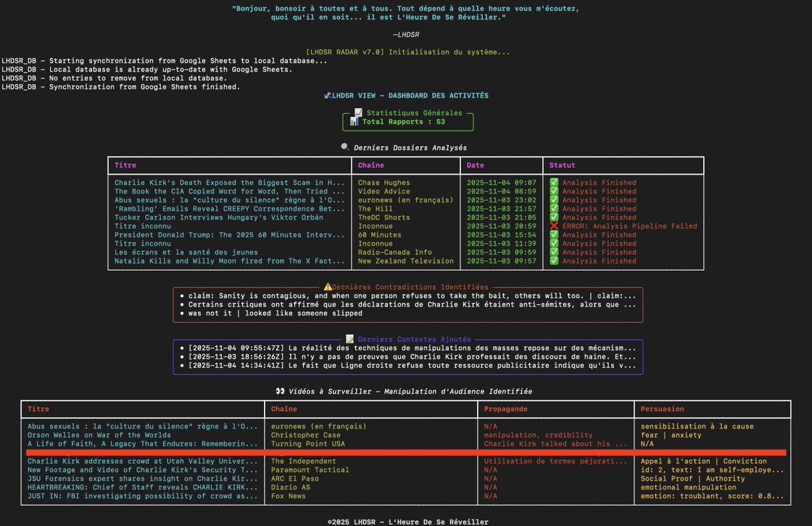The image size is (812, 526).
Task: Click the footer ©2025 LHDSR – L'Heure De Se Réveiller
Action: (407, 522)
